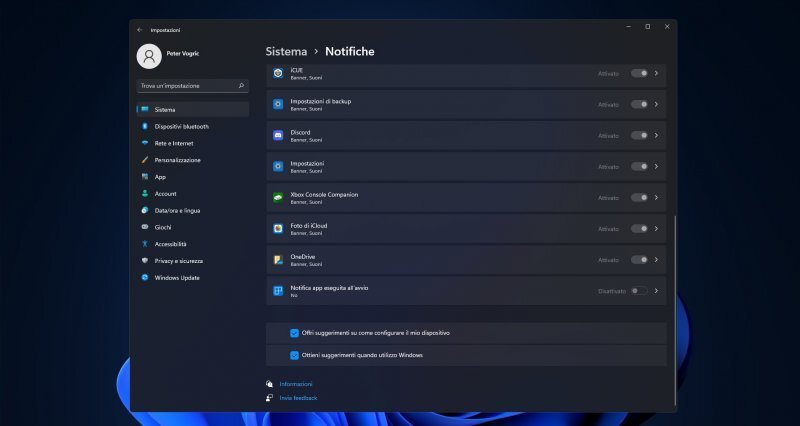Click the Invia feedback icon

pos(269,398)
